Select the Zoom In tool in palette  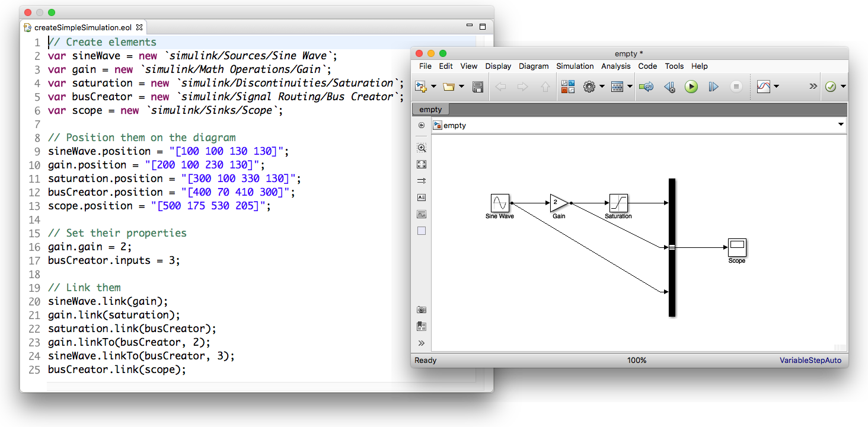tap(422, 148)
